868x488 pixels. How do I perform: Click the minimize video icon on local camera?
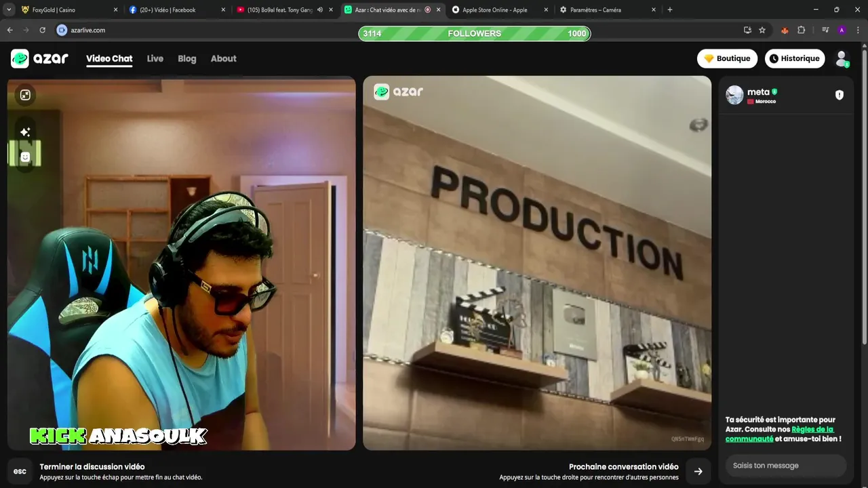pyautogui.click(x=25, y=95)
